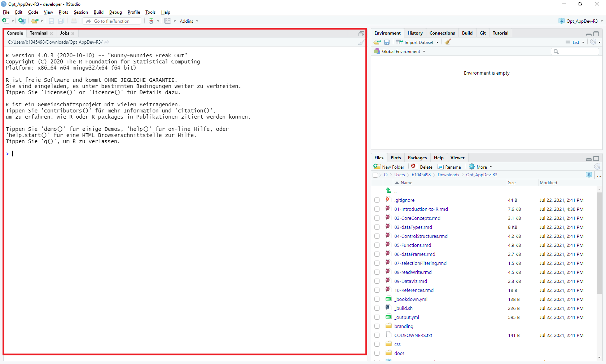606x364 pixels.
Task: Click the Go to file/function field
Action: coord(112,21)
